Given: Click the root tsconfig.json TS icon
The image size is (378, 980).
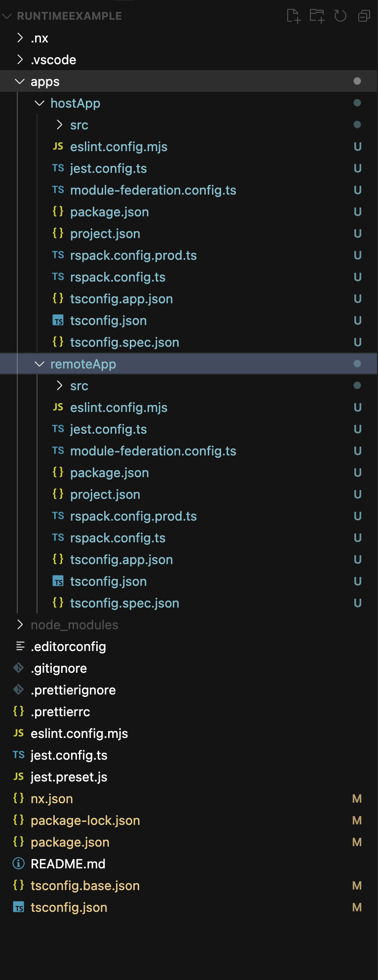Looking at the screenshot, I should (x=19, y=907).
